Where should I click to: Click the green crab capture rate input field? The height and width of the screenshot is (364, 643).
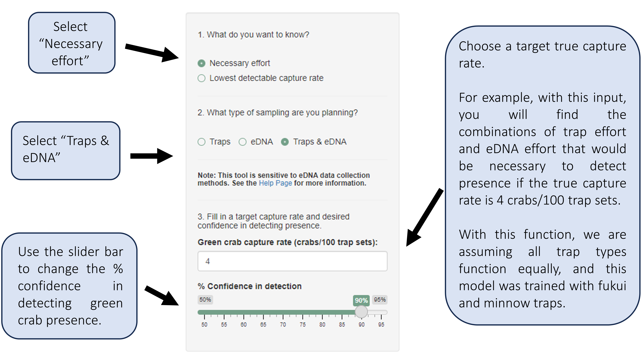click(x=292, y=261)
